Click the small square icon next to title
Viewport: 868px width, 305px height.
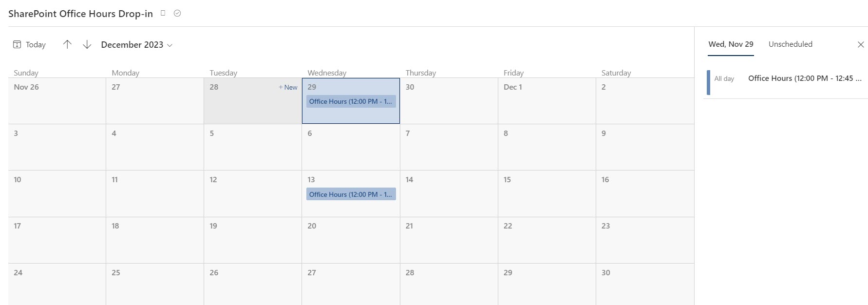tap(163, 13)
